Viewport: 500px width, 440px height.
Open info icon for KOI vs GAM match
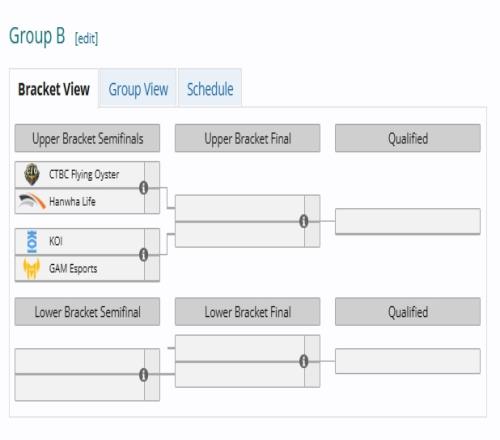click(144, 255)
